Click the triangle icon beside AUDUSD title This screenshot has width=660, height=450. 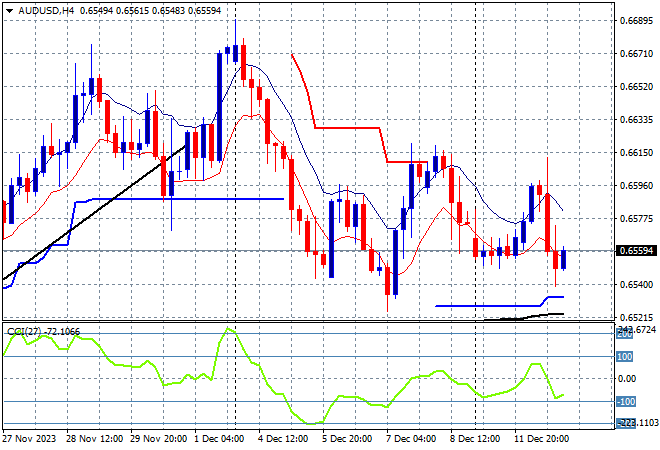(x=8, y=8)
